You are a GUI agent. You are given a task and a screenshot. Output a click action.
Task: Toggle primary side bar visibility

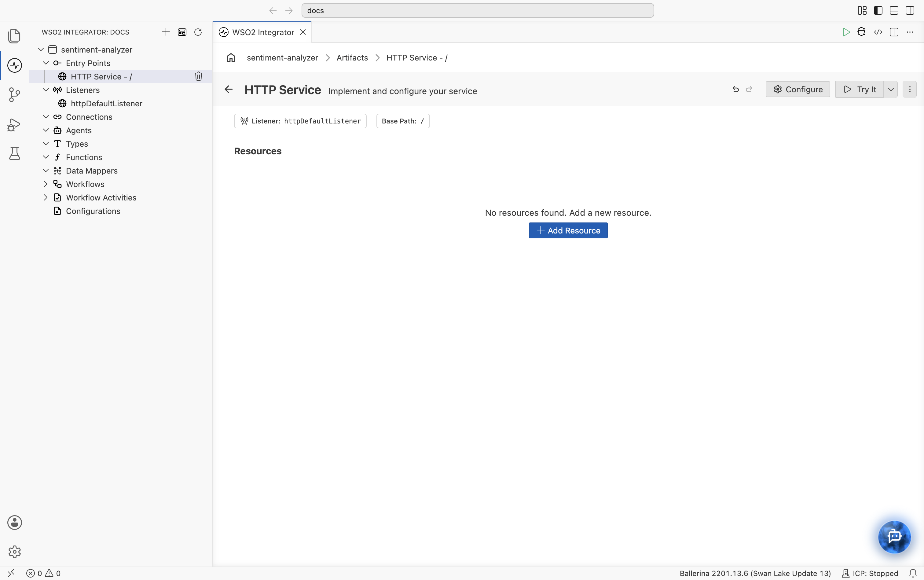[878, 10]
